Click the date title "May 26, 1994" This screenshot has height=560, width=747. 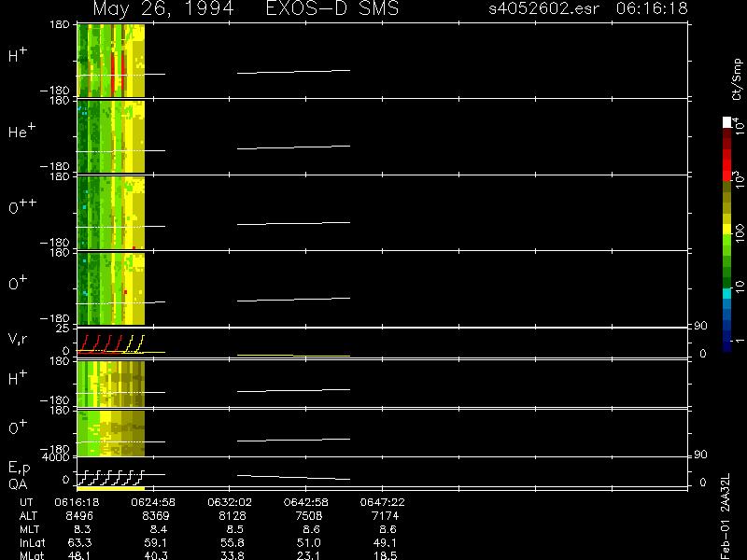[163, 9]
